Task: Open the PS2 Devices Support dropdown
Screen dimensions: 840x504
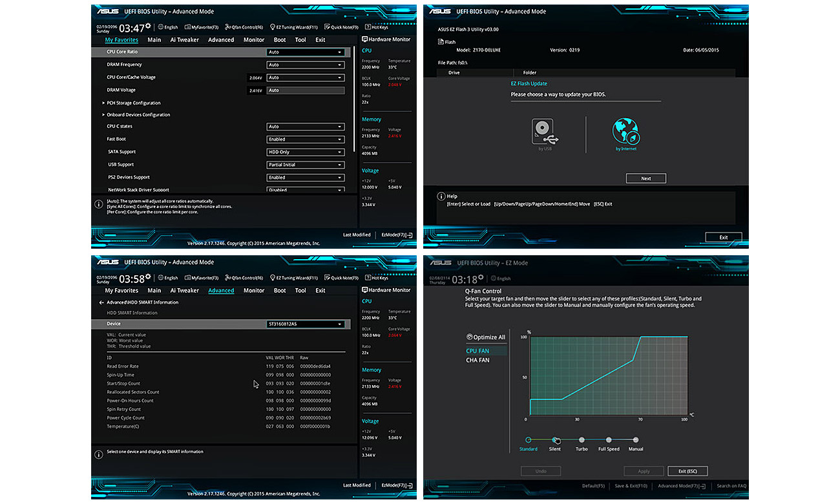Action: (306, 177)
